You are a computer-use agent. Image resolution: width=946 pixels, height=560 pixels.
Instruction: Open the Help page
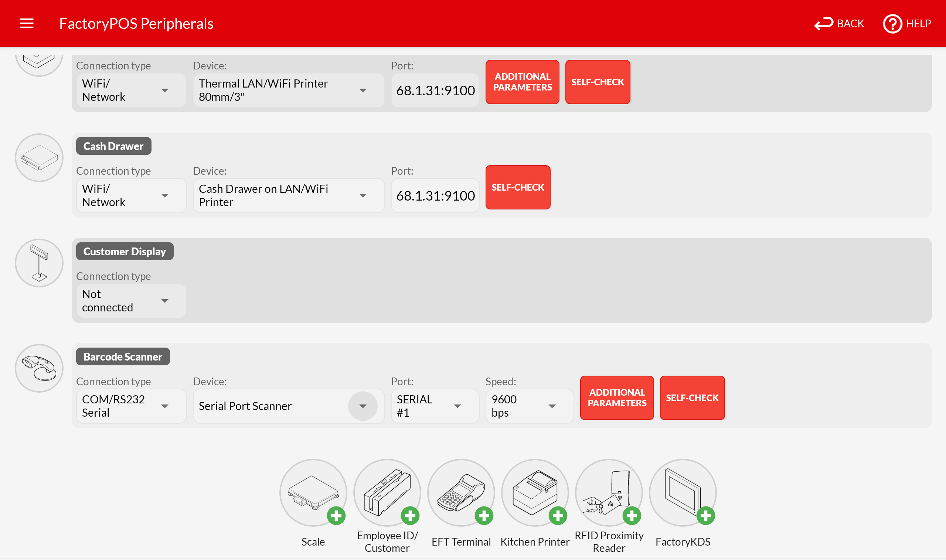click(907, 23)
